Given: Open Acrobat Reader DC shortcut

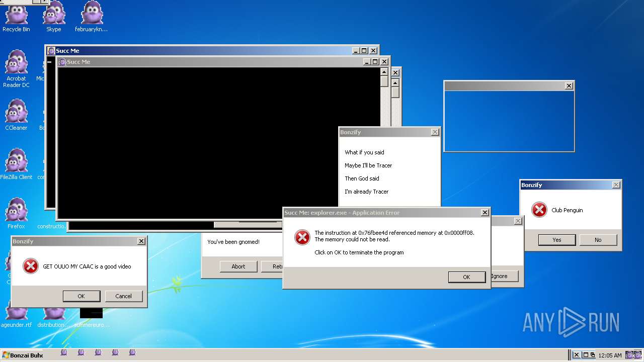Looking at the screenshot, I should tap(16, 69).
